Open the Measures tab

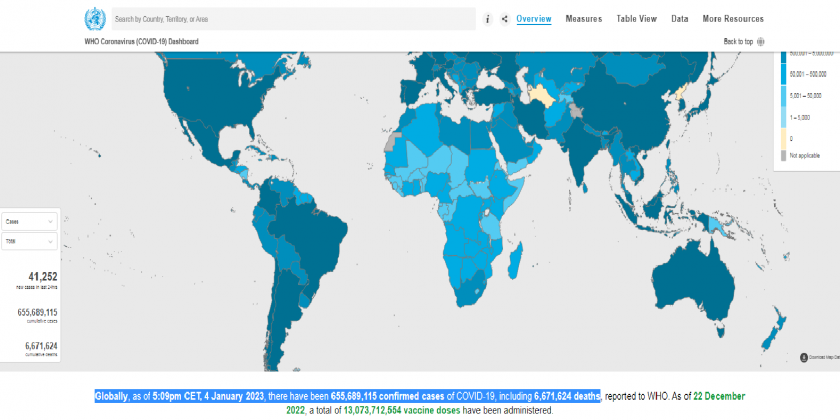pos(583,18)
